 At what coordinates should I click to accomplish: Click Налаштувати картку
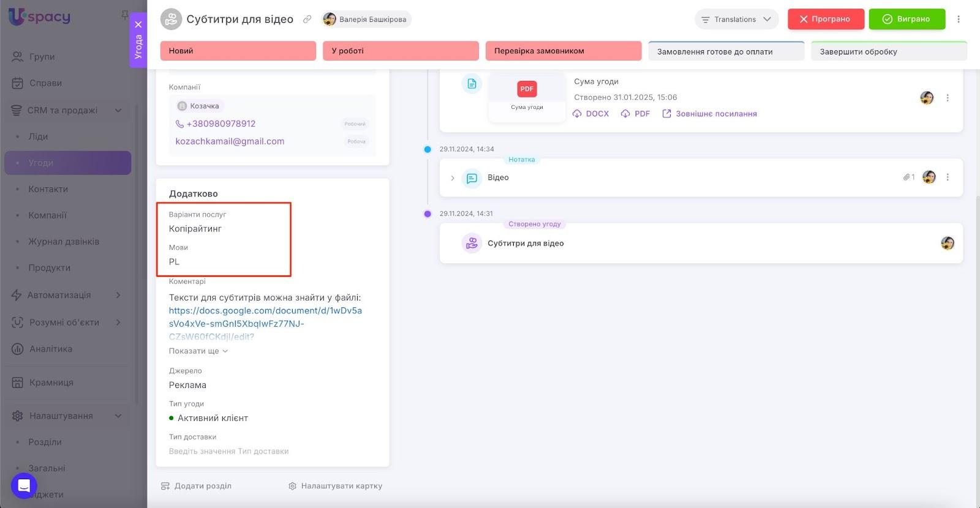point(335,486)
